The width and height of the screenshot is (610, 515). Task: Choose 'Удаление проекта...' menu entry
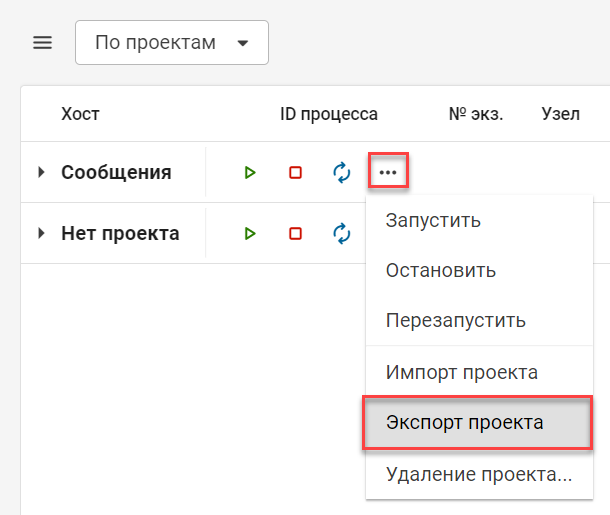[x=479, y=474]
